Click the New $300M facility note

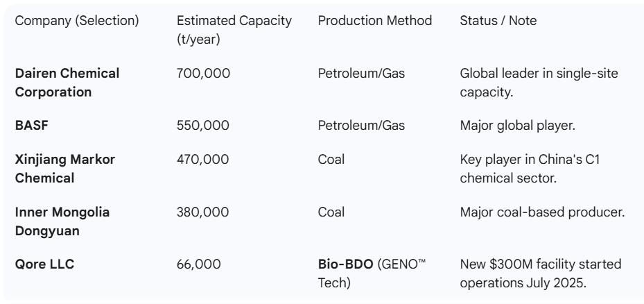click(x=541, y=273)
